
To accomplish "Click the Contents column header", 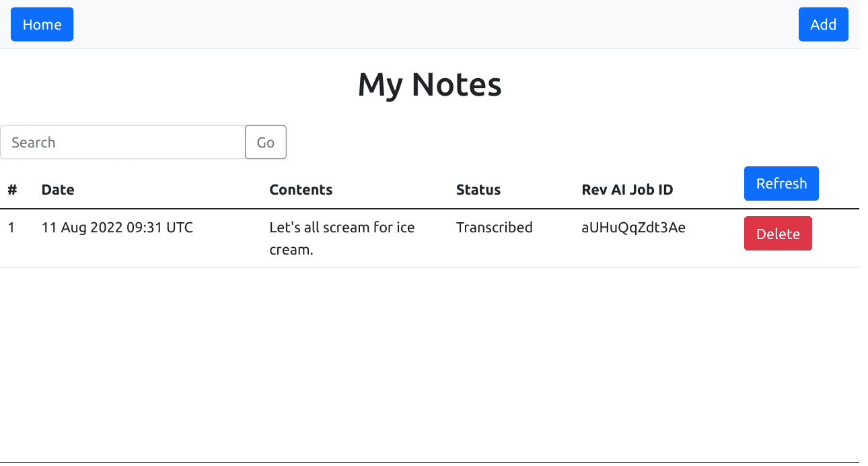I will 301,189.
